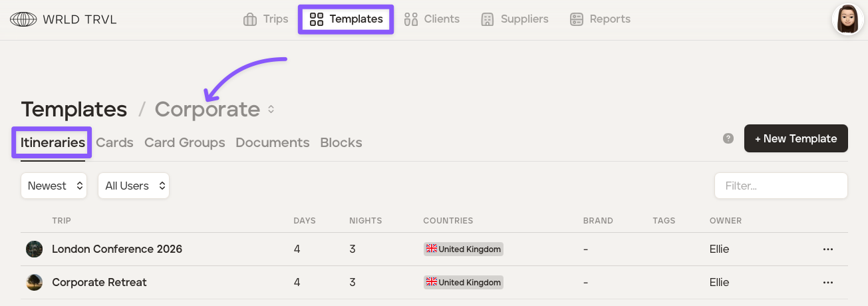Click the WRLD TRVL globe logo
This screenshot has width=868, height=306.
[x=23, y=19]
